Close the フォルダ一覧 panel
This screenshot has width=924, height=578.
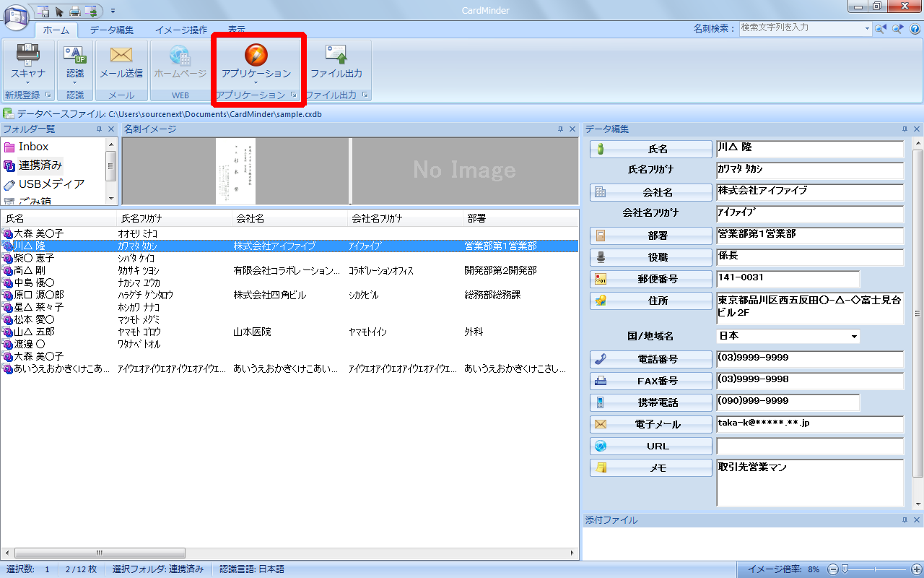click(x=110, y=129)
